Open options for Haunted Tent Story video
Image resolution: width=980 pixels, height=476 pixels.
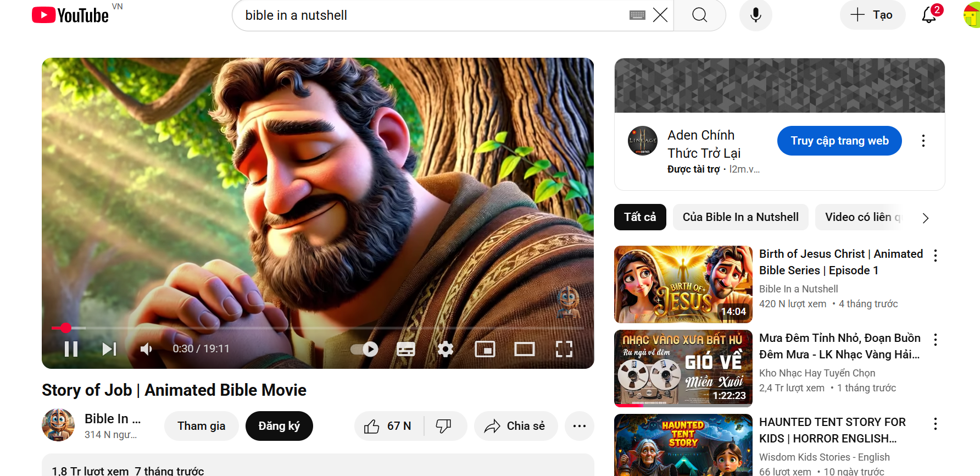coord(936,423)
